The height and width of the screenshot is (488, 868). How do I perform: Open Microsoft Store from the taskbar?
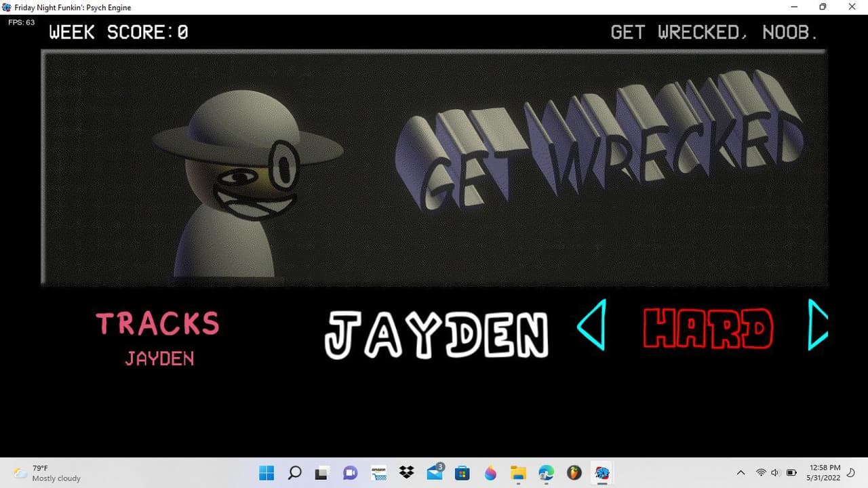pos(462,473)
